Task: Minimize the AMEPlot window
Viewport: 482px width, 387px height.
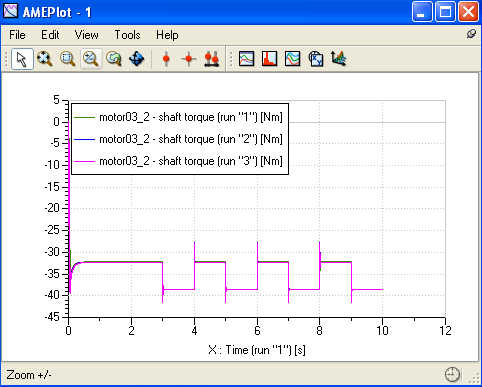Action: [x=422, y=12]
